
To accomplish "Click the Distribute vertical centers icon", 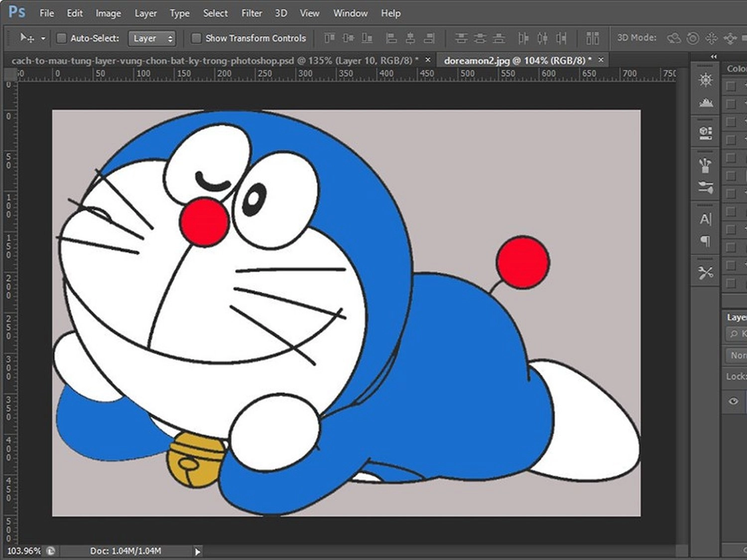I will 480,38.
